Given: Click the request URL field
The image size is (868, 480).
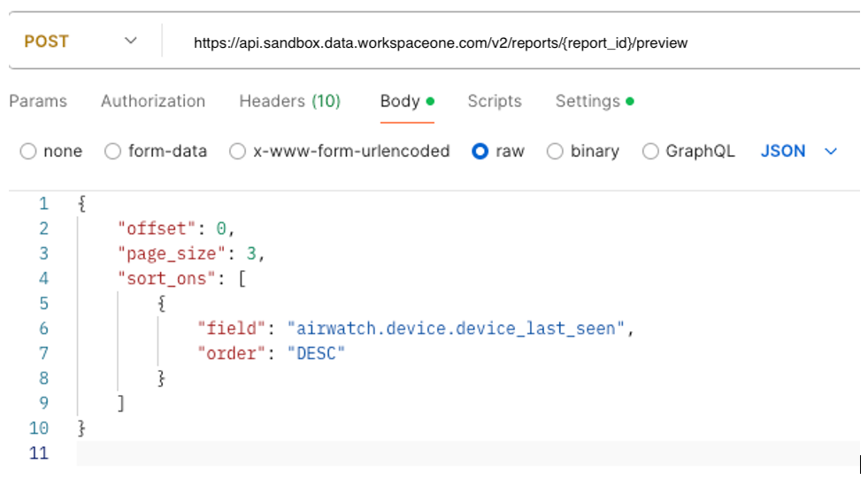Looking at the screenshot, I should (441, 43).
